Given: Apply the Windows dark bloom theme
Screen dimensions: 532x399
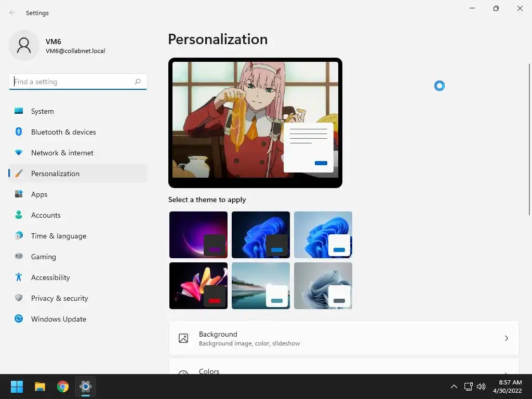Looking at the screenshot, I should pyautogui.click(x=261, y=235).
